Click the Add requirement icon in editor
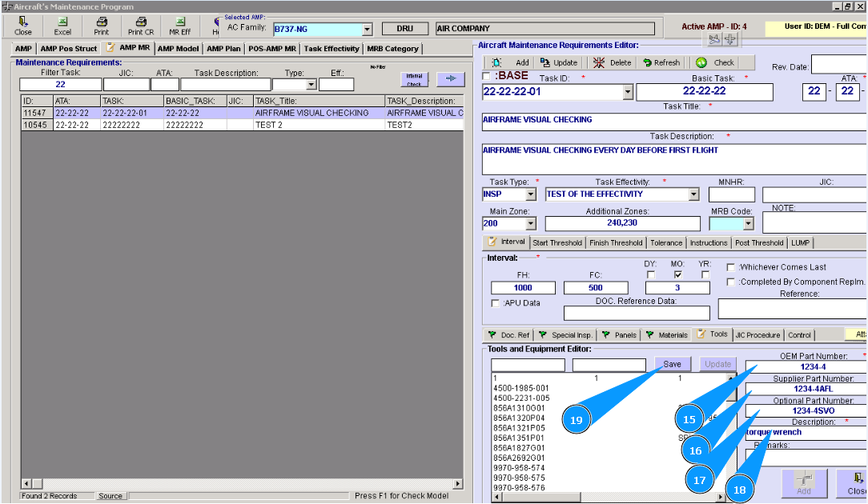The width and height of the screenshot is (868, 504). coord(497,62)
